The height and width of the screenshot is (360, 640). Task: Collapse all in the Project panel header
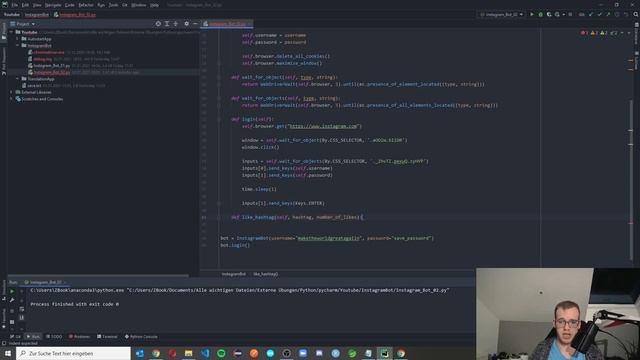click(x=176, y=24)
